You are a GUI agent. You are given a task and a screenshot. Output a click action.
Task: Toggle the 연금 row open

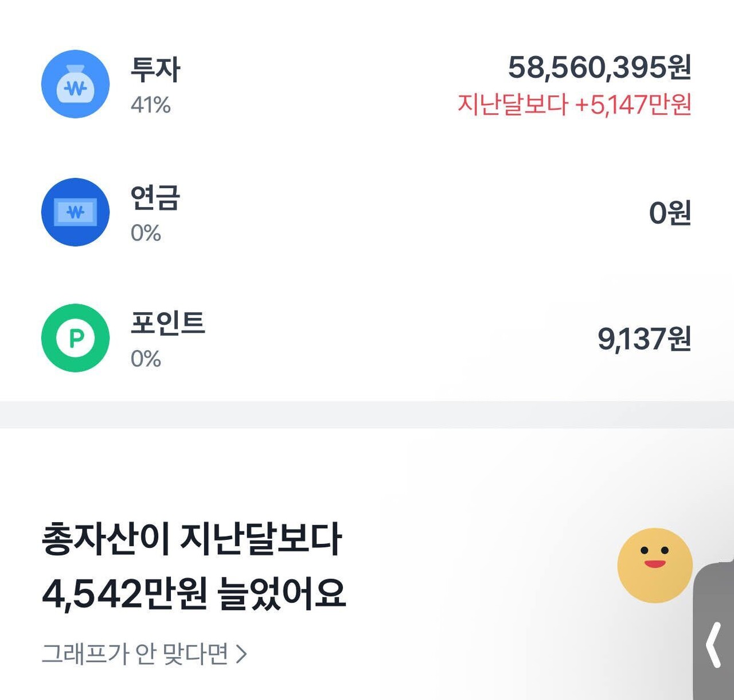point(367,211)
